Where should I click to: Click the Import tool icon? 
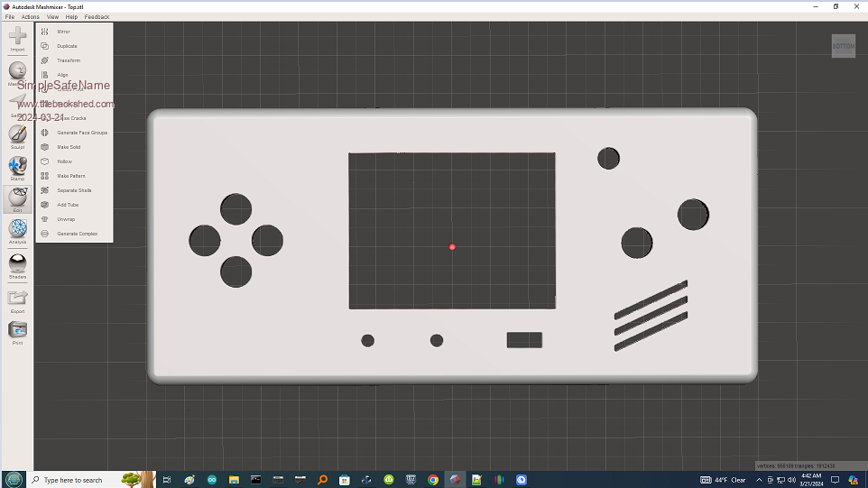coord(17,38)
